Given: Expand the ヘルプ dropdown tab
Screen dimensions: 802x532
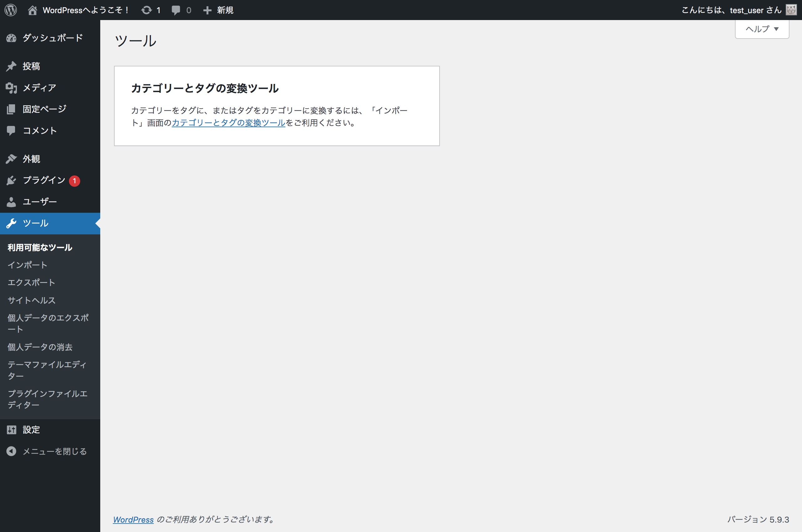Looking at the screenshot, I should 762,29.
